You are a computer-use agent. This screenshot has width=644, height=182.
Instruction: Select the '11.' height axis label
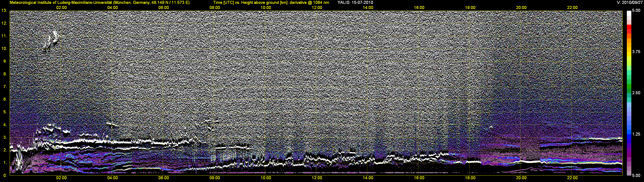point(4,36)
